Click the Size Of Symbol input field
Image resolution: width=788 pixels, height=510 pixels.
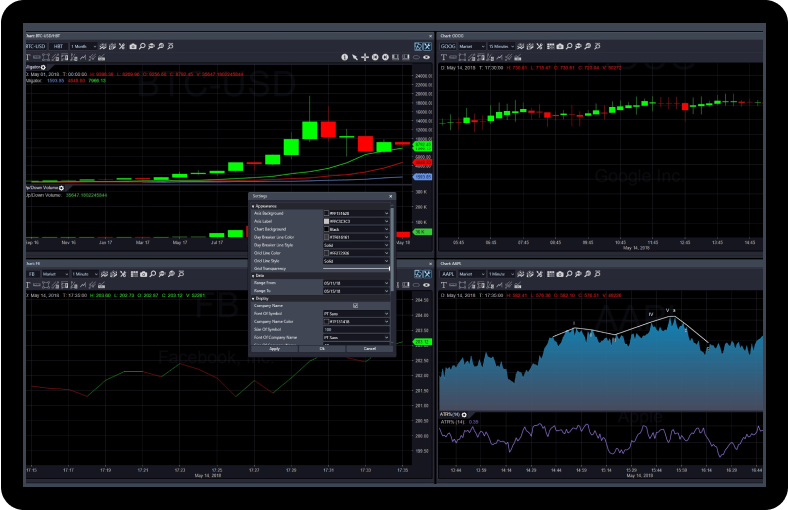(356, 329)
